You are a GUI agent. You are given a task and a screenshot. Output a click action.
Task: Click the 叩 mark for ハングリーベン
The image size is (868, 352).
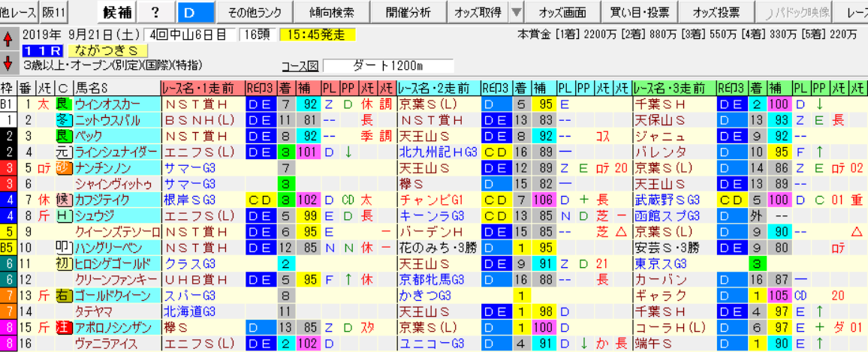[x=63, y=248]
